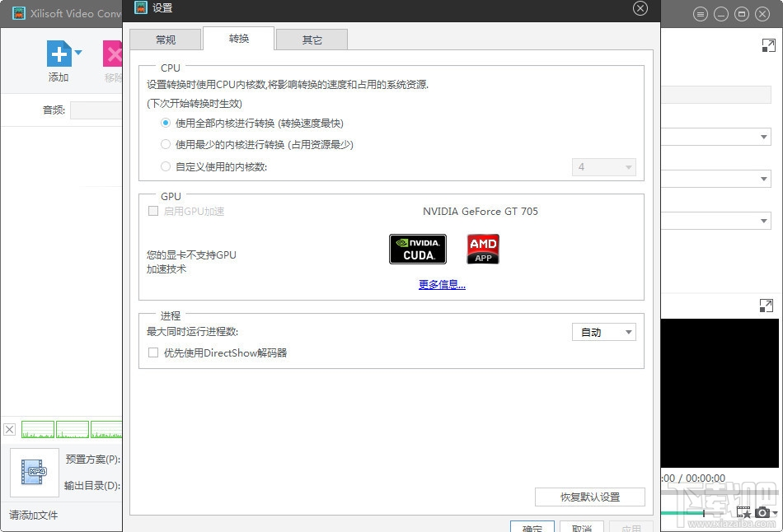Click the MP4 preset thumbnail icon
This screenshot has width=783, height=532.
click(x=33, y=471)
